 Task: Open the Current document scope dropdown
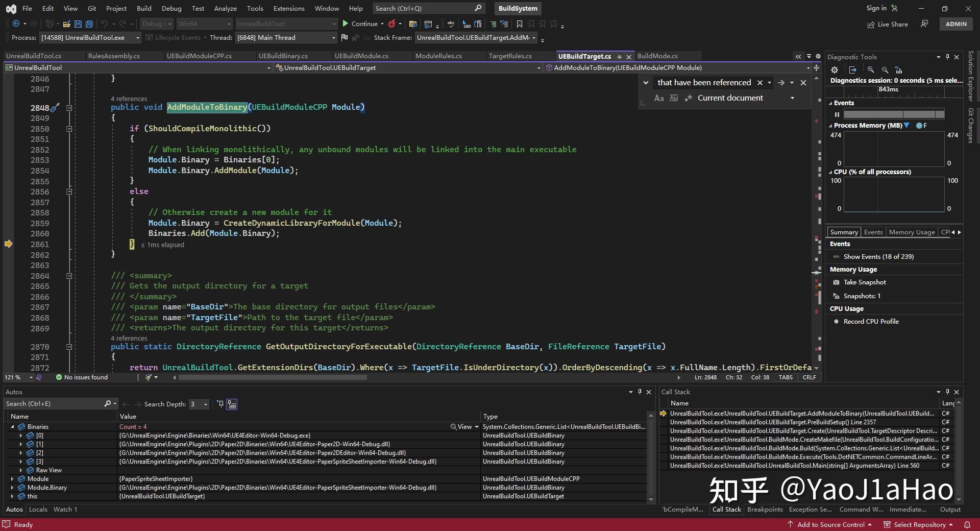[792, 98]
